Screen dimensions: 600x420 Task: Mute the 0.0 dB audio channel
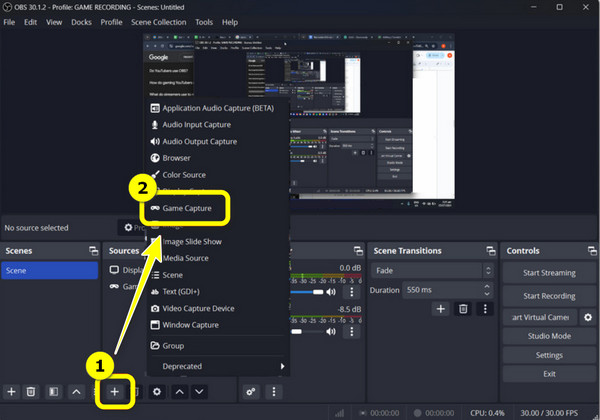(x=331, y=292)
